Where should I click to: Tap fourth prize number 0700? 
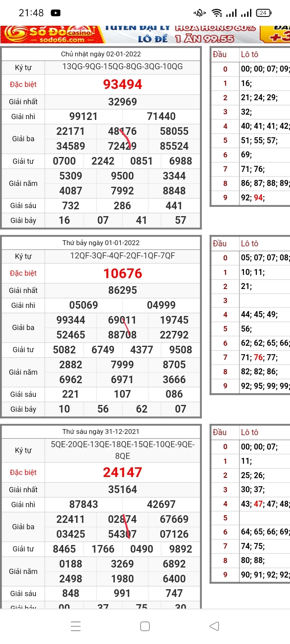click(64, 161)
